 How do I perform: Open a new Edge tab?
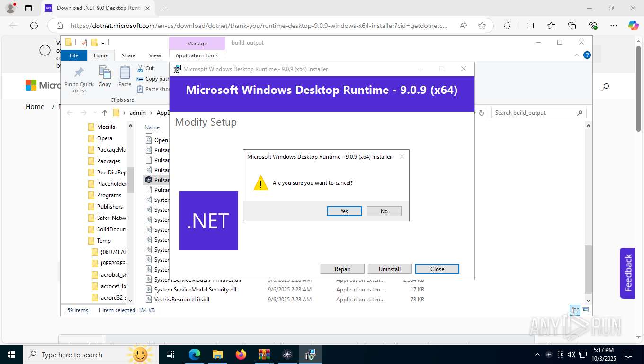click(165, 8)
